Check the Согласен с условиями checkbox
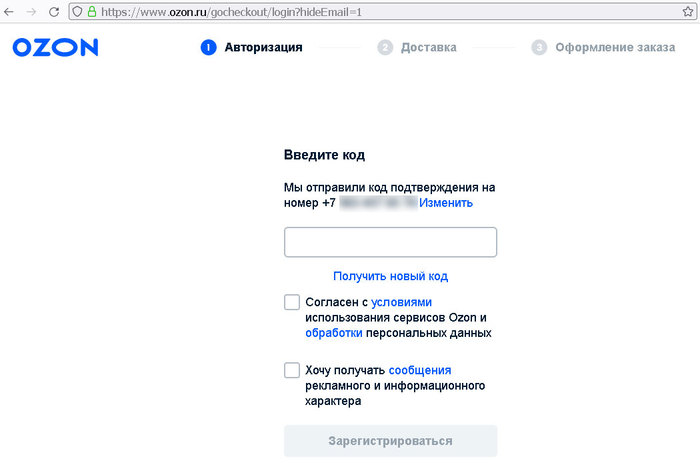Screen dimensions: 700x463 (292, 302)
